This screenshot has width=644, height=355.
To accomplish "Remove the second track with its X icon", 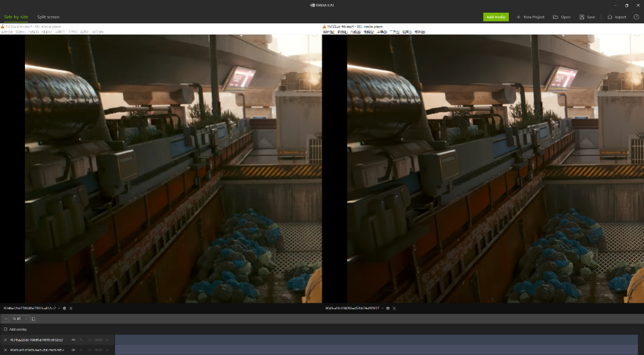I will coord(6,350).
